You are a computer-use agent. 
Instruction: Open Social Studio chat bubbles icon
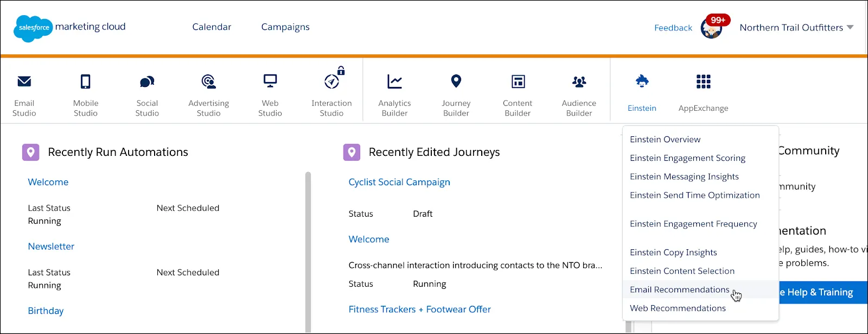tap(147, 81)
